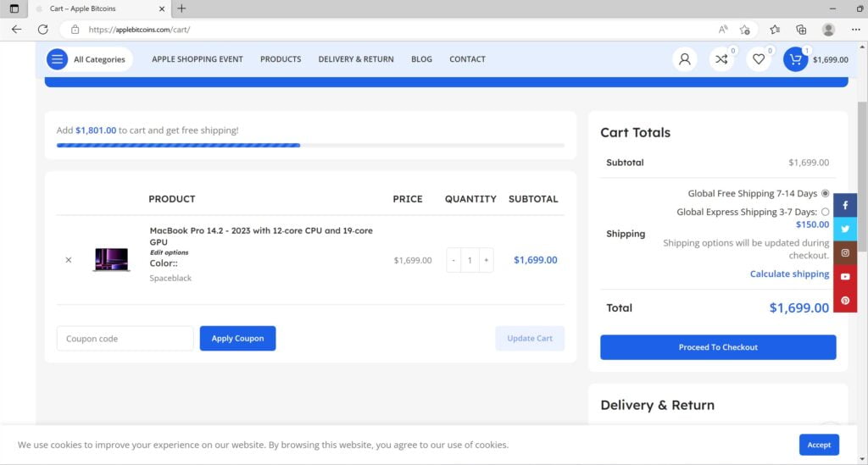The height and width of the screenshot is (465, 868).
Task: Add this page to favorites star icon
Action: [x=745, y=30]
